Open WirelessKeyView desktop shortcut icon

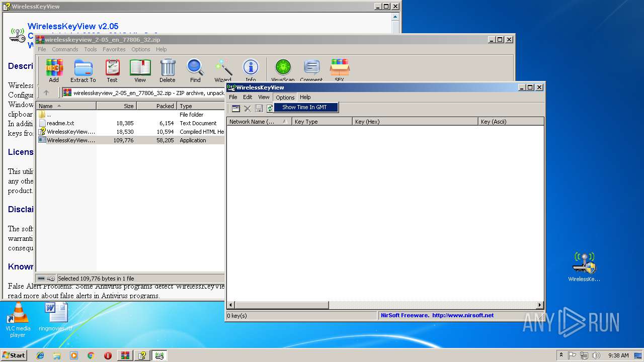pos(584,267)
